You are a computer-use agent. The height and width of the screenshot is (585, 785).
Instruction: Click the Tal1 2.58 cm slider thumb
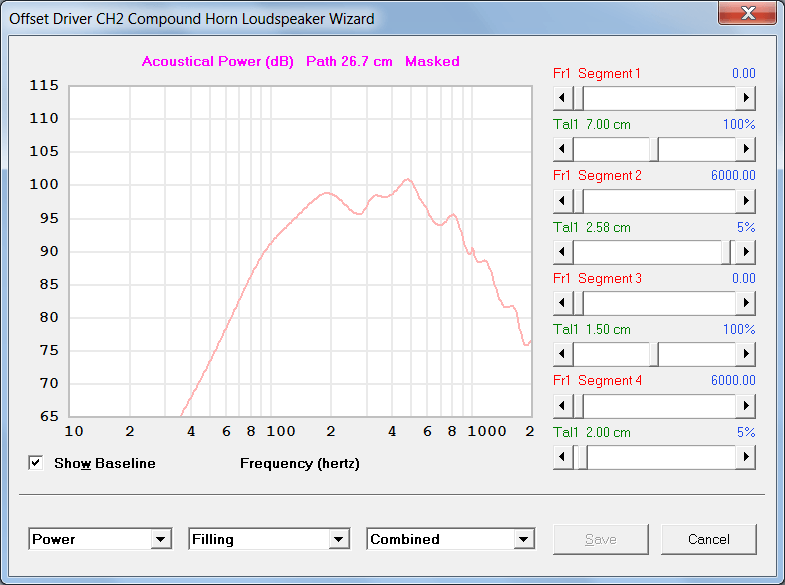coord(726,252)
